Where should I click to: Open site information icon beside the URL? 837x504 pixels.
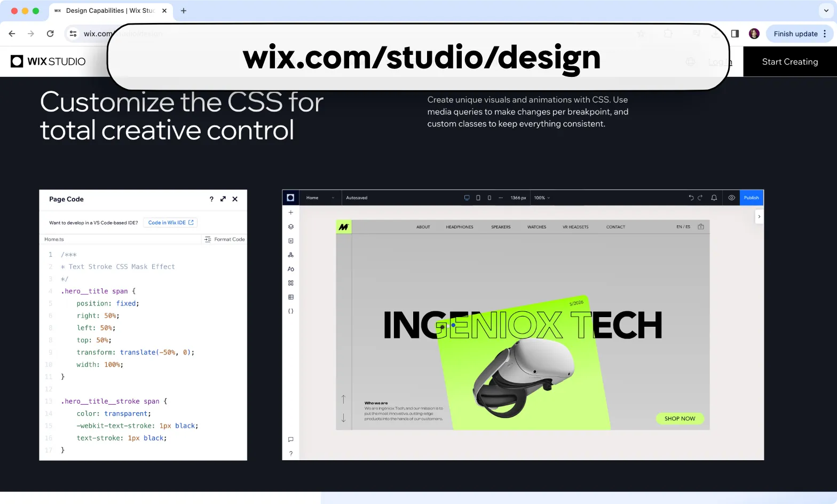click(73, 34)
